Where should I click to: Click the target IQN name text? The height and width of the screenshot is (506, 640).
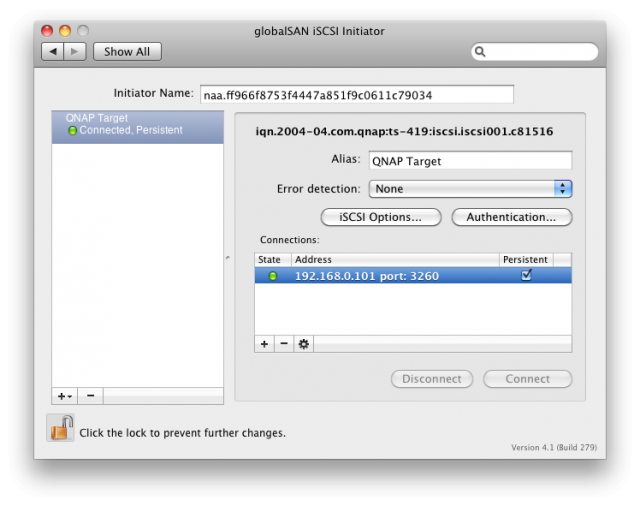[404, 131]
